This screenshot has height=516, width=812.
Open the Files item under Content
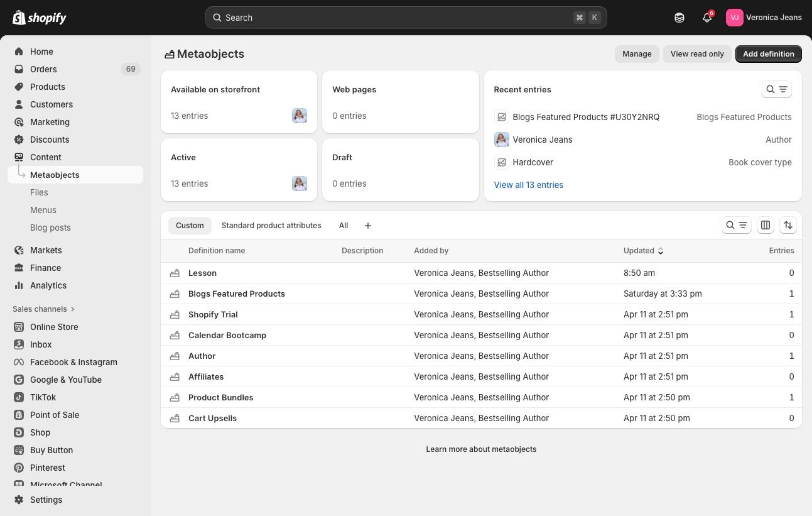coord(39,192)
